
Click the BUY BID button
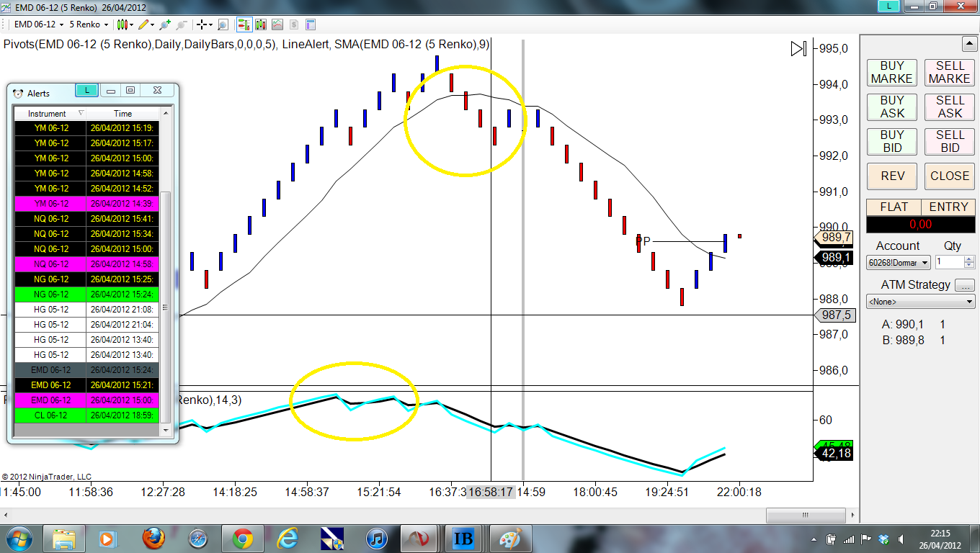[x=891, y=141]
